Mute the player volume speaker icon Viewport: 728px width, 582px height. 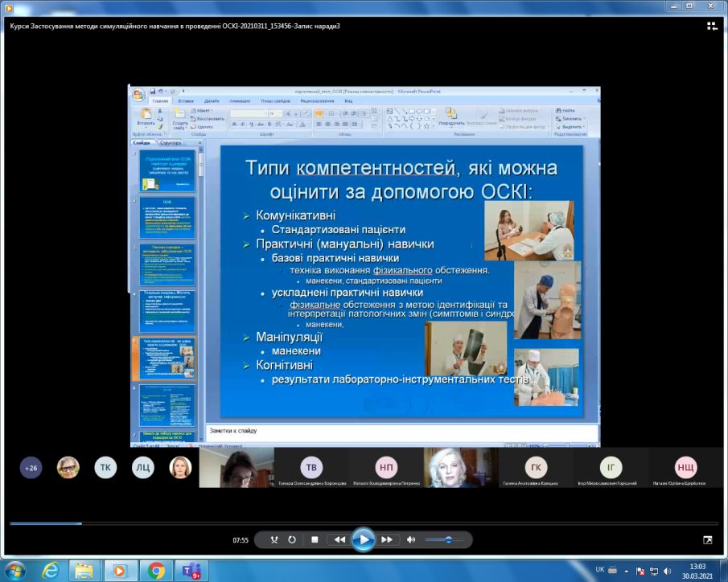[411, 539]
